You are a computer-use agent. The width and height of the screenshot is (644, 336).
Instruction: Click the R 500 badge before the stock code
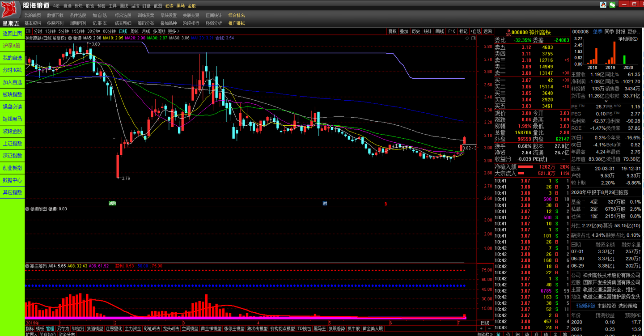point(508,32)
